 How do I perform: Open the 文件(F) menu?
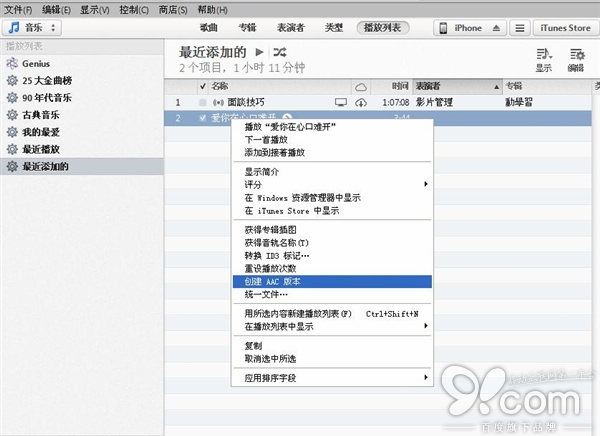point(18,10)
